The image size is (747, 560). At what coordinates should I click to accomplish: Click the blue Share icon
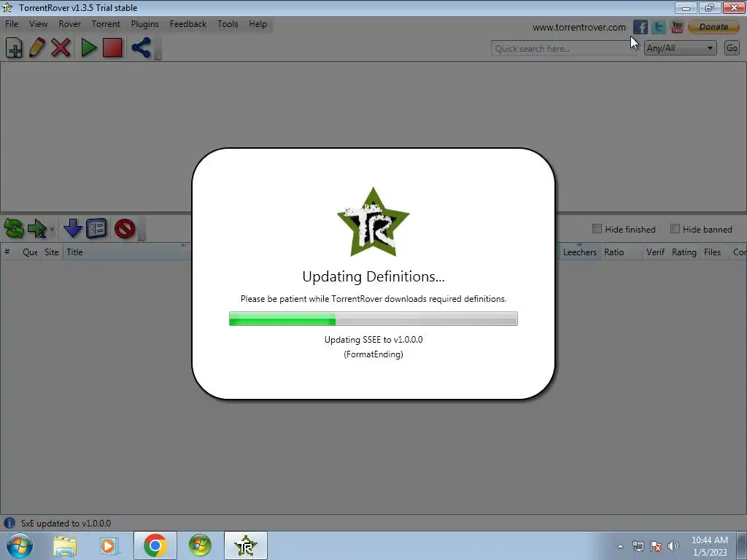click(x=141, y=47)
